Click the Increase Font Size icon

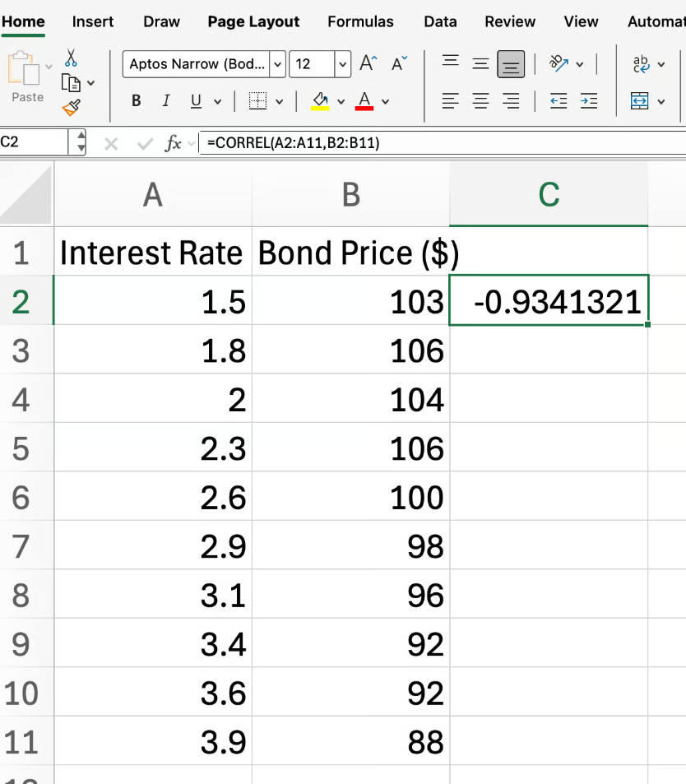click(x=368, y=63)
